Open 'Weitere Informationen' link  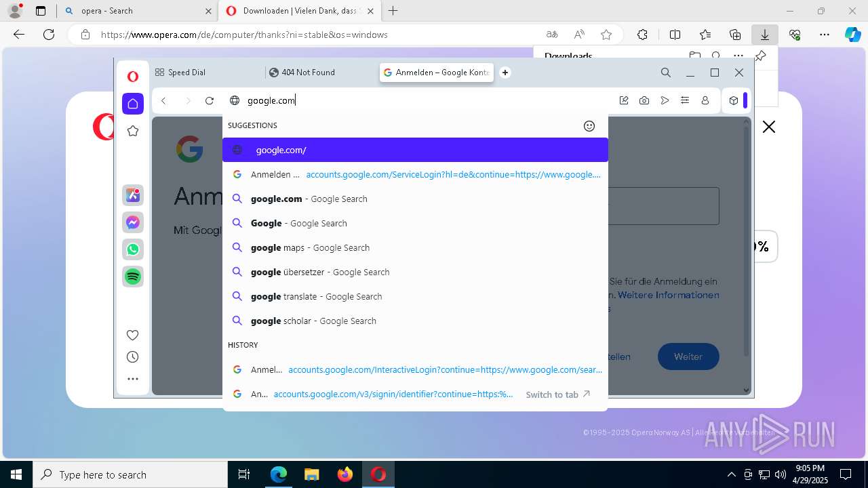[x=668, y=295]
